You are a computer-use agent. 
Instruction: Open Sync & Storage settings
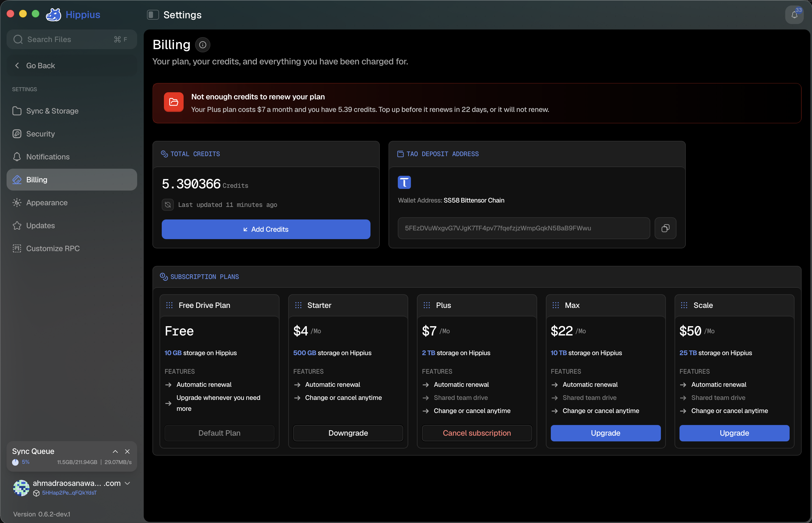coord(72,111)
